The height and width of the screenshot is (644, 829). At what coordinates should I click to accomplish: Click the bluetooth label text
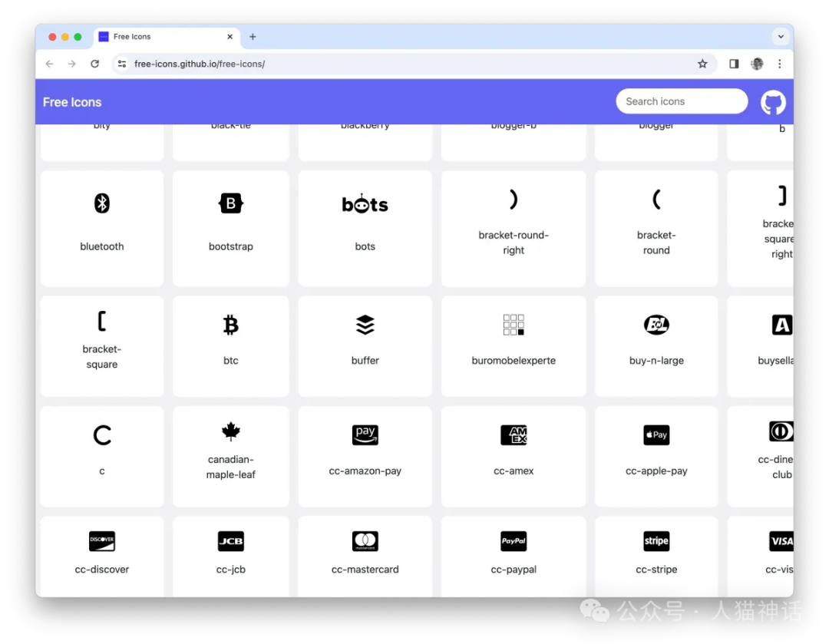102,246
